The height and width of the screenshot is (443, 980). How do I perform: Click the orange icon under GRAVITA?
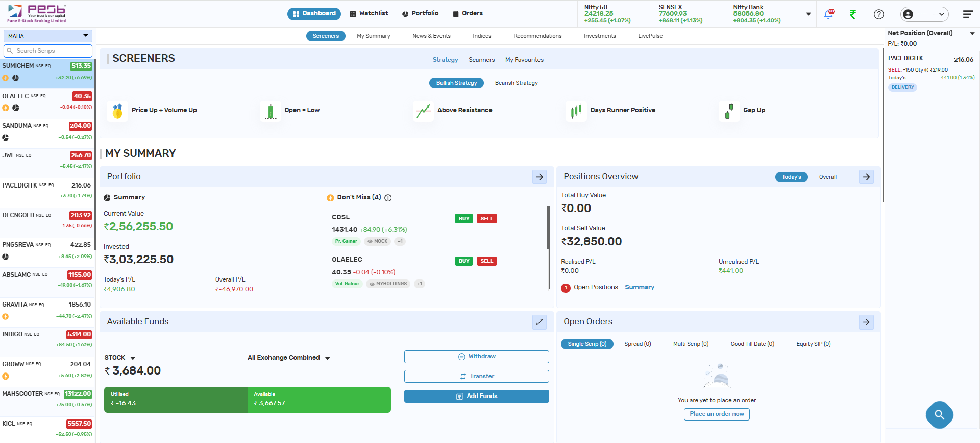pos(6,317)
